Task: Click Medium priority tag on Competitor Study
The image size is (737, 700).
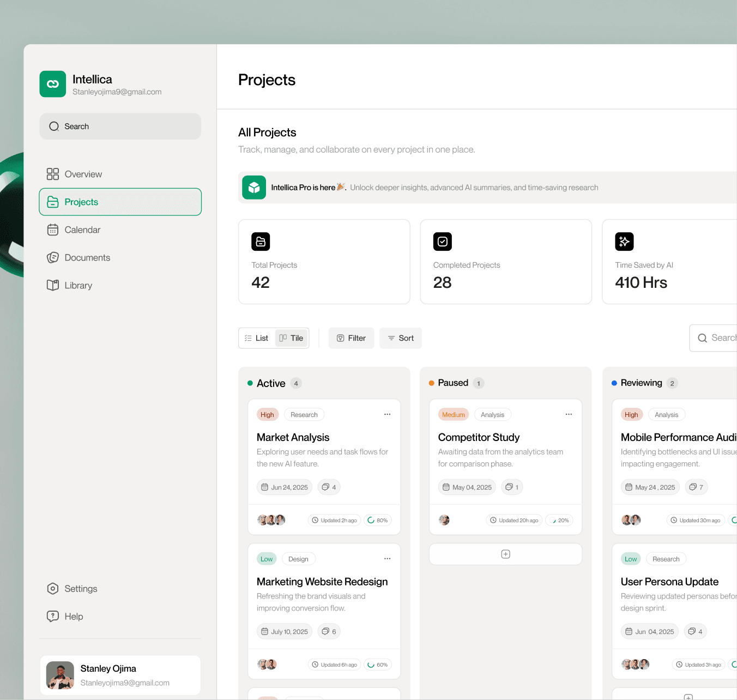Action: [454, 415]
